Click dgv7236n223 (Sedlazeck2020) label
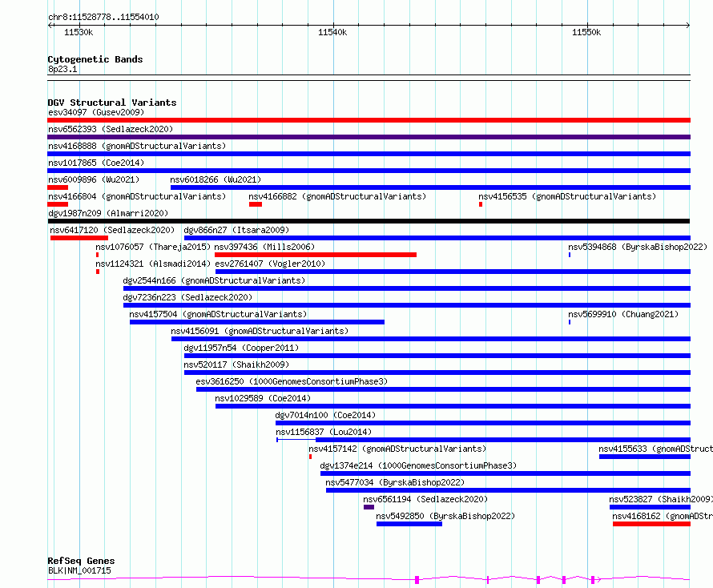This screenshot has height=588, width=713. (x=187, y=297)
